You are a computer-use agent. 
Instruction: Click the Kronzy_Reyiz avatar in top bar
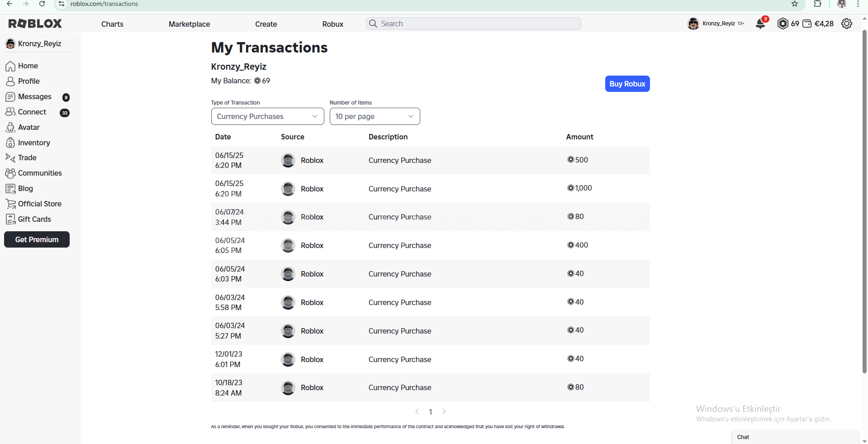coord(693,24)
